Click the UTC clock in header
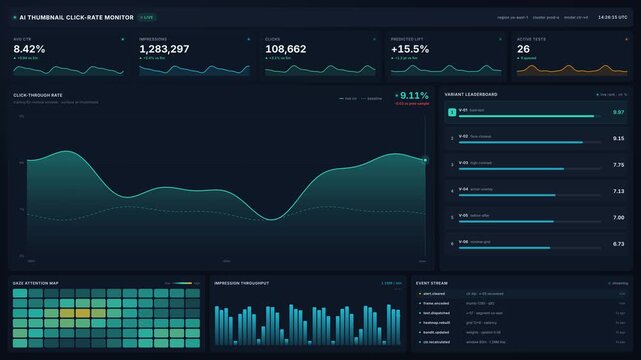The width and height of the screenshot is (641, 360). click(612, 18)
